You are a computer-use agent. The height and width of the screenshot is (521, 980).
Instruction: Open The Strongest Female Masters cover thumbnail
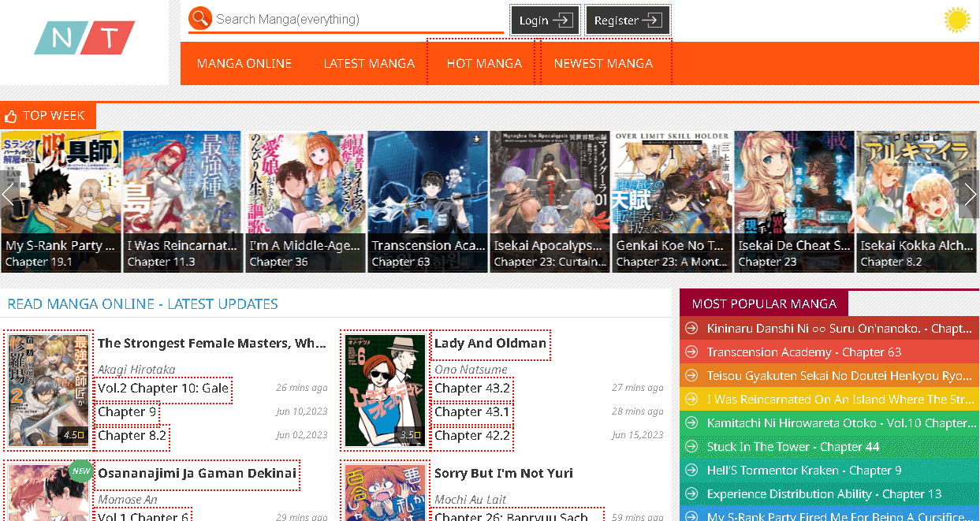[x=48, y=389]
